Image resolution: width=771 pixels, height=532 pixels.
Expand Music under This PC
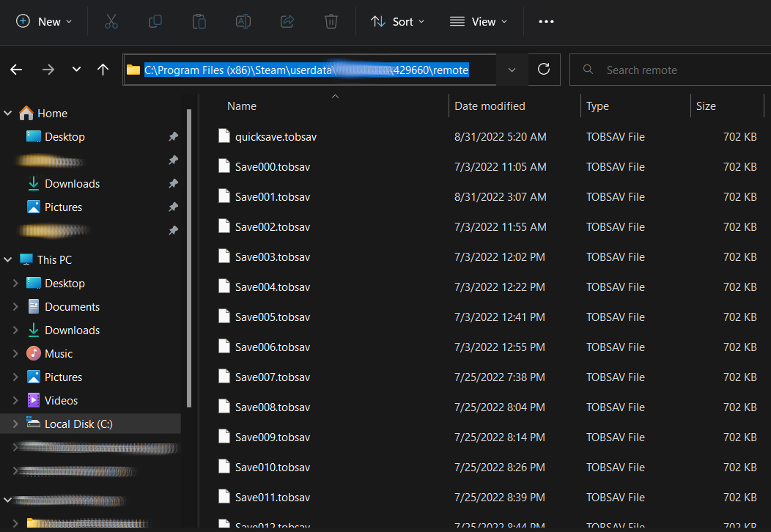pyautogui.click(x=15, y=353)
